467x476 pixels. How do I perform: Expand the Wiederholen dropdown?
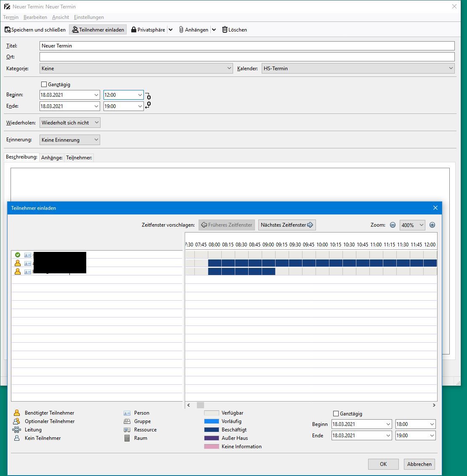[70, 123]
